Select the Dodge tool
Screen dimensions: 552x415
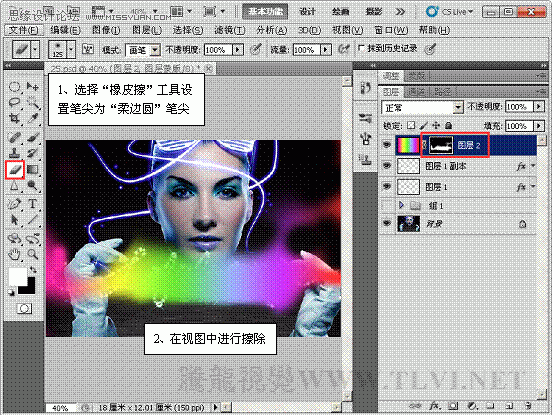[33, 186]
